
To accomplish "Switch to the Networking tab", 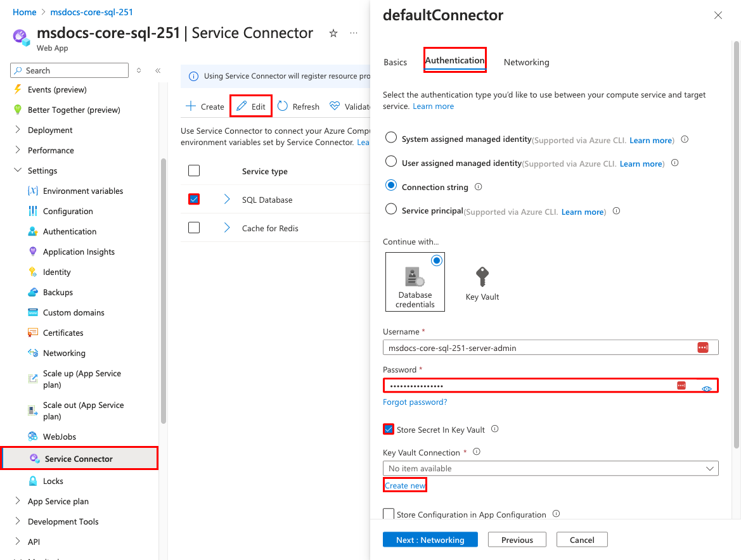I will point(526,62).
